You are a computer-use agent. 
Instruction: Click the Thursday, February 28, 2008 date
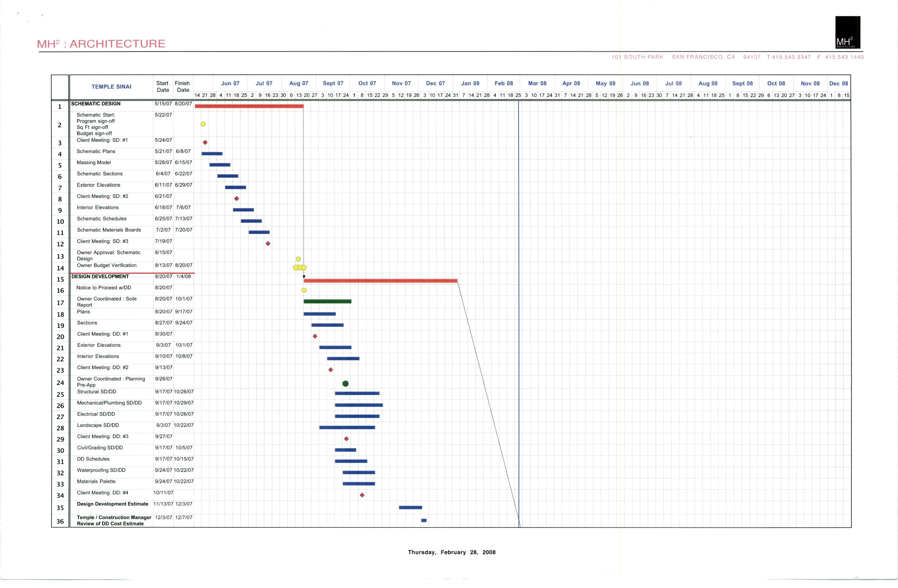pos(452,552)
